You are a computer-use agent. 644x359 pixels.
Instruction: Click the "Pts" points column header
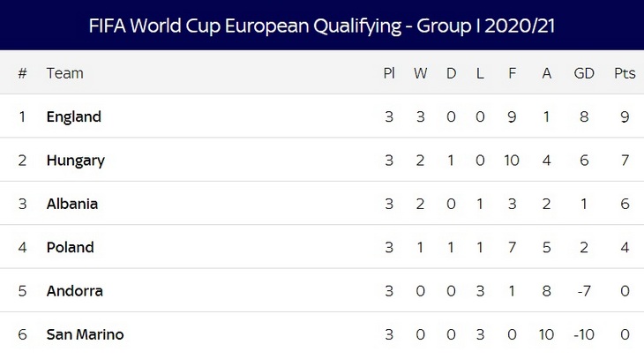coord(625,73)
